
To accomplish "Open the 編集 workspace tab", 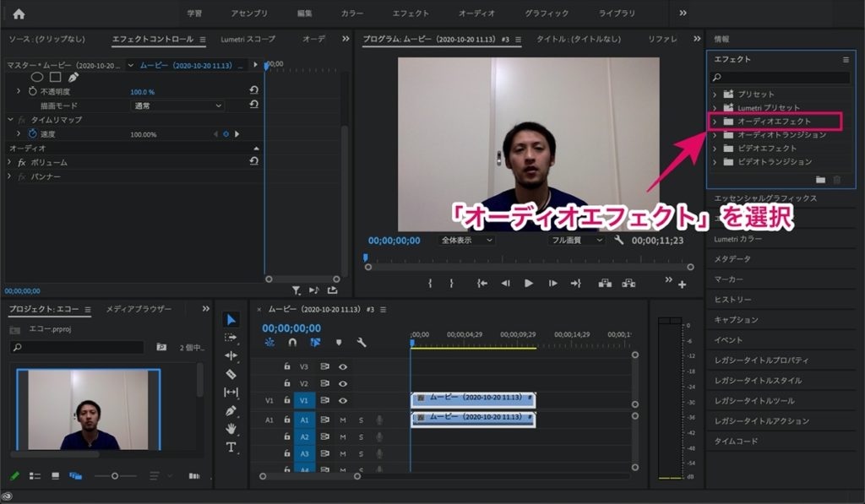I will point(304,14).
